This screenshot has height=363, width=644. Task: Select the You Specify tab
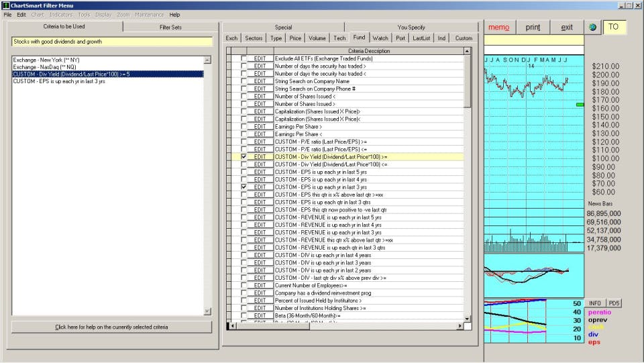pos(411,27)
